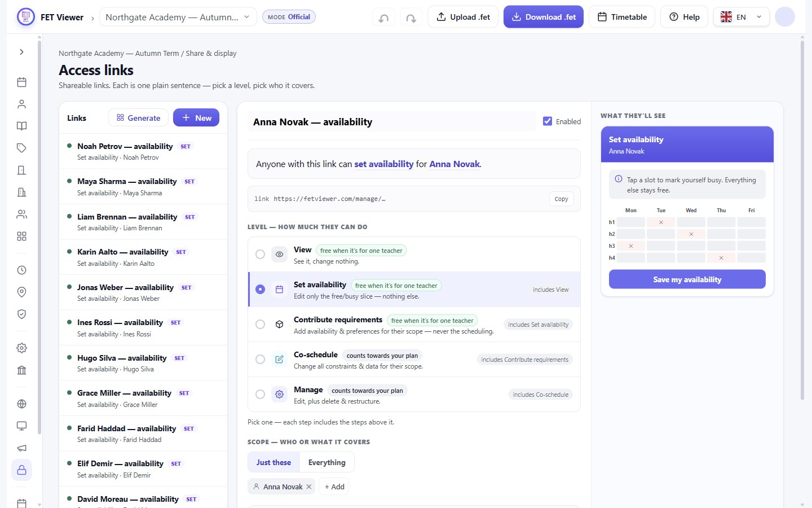
Task: Choose the Co-schedule radio option
Action: (260, 360)
